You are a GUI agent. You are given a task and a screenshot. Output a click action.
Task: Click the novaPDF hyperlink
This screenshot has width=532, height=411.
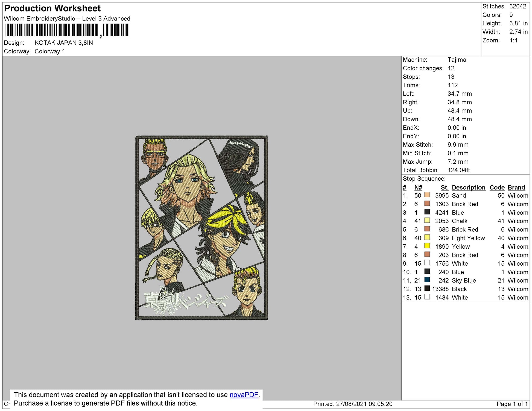(244, 395)
